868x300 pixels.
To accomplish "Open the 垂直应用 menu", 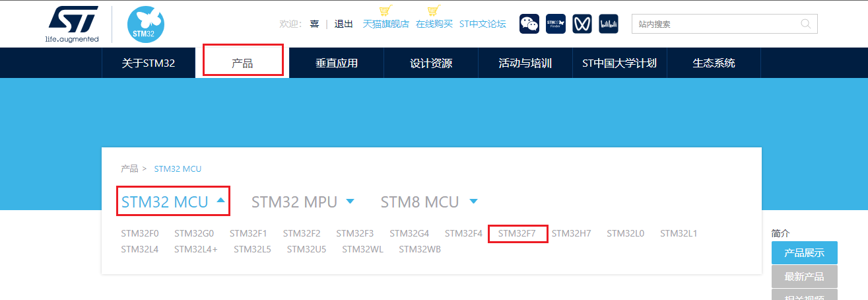I will tap(337, 63).
